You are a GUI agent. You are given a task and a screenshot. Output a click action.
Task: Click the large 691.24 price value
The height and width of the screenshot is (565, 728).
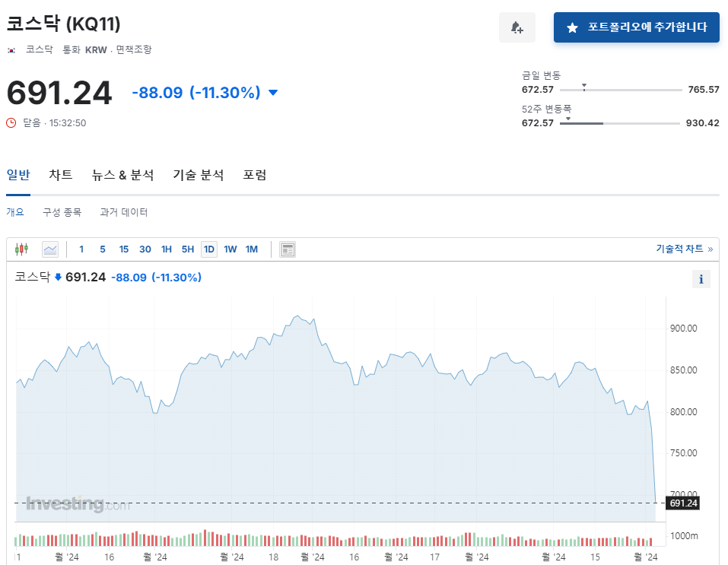tap(59, 93)
